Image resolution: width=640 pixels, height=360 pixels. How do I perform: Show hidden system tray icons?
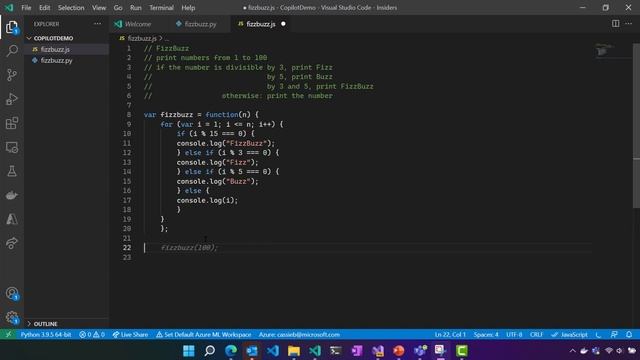pos(572,351)
